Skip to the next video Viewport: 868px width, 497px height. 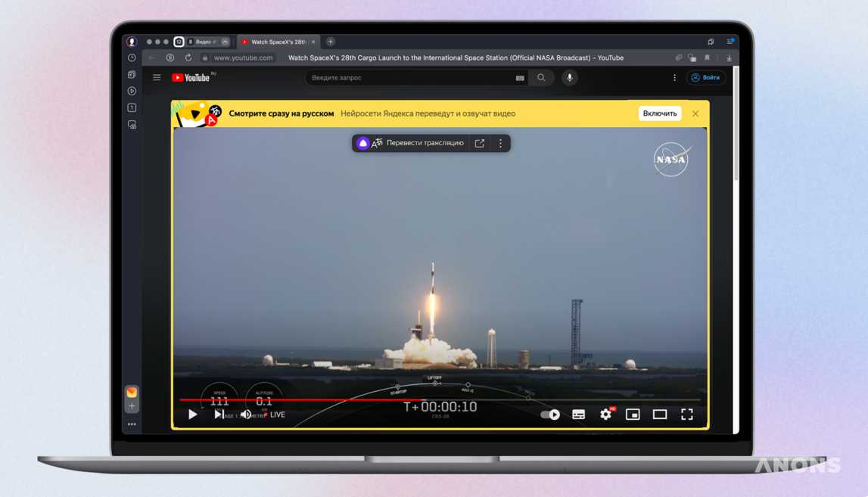pyautogui.click(x=219, y=414)
